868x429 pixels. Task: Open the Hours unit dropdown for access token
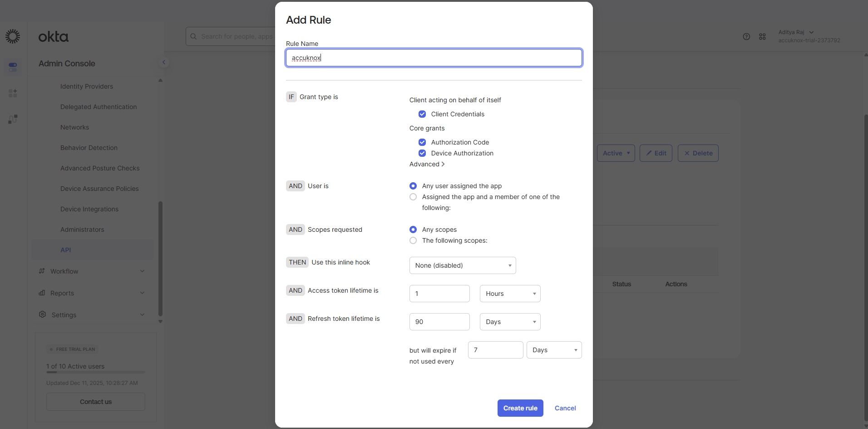[x=509, y=294]
